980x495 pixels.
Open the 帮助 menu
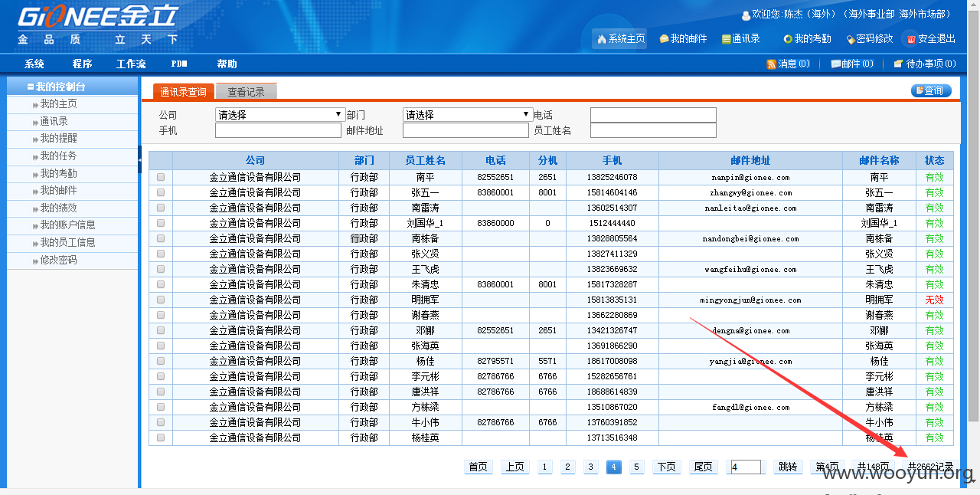tap(227, 64)
